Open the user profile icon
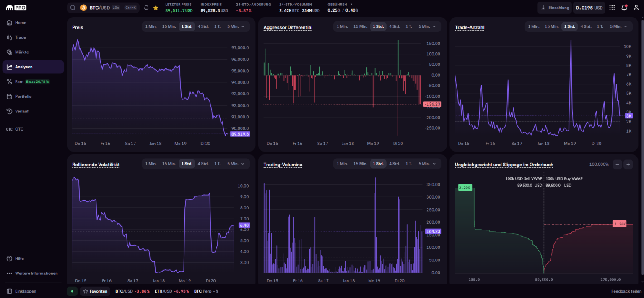This screenshot has height=298, width=644. [636, 8]
